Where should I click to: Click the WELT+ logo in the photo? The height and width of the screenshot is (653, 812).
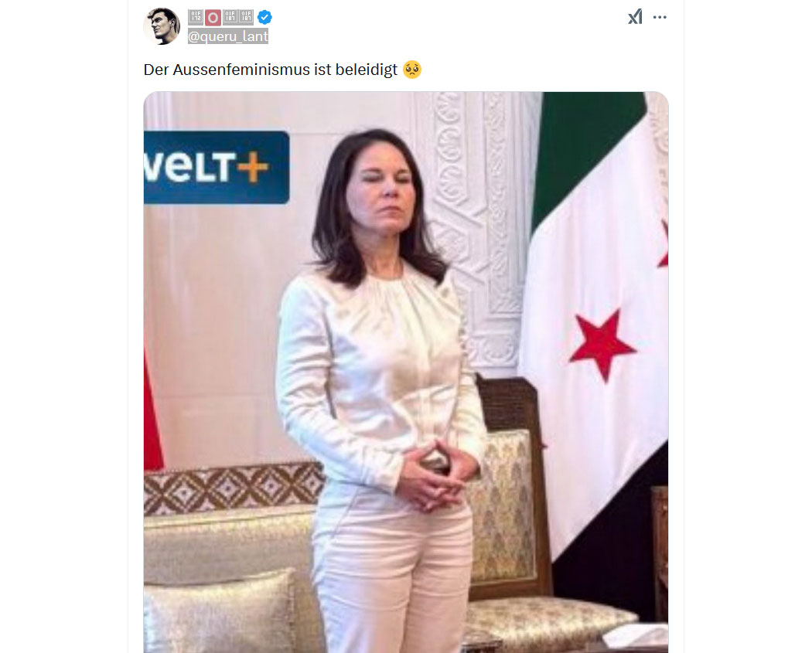(217, 167)
